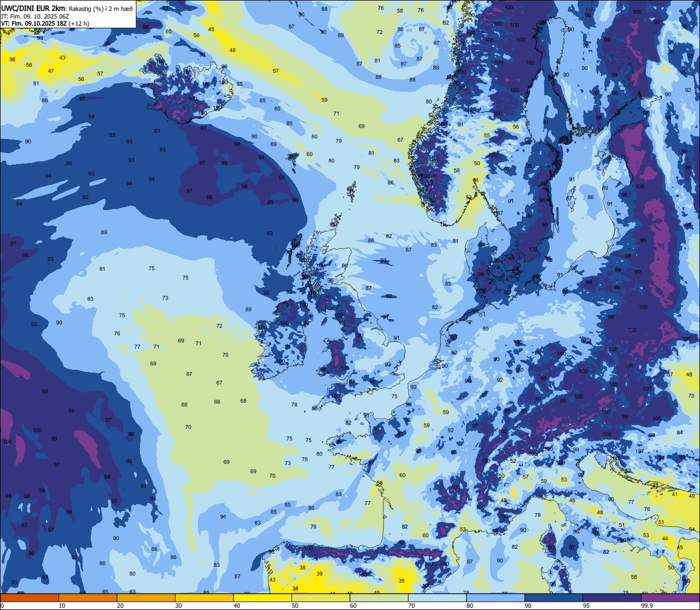Click the value "35" in the yellow area of Spain
Screen dimensions: 700x610
[401, 581]
